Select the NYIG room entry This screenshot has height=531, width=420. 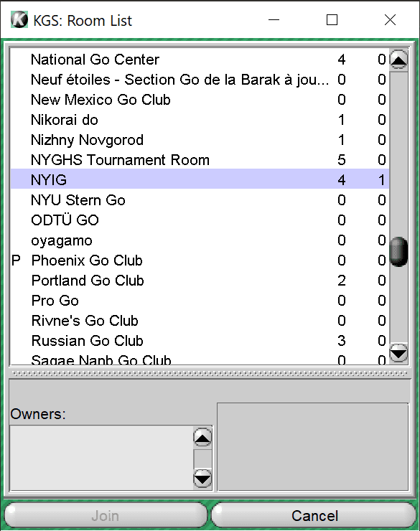point(200,179)
